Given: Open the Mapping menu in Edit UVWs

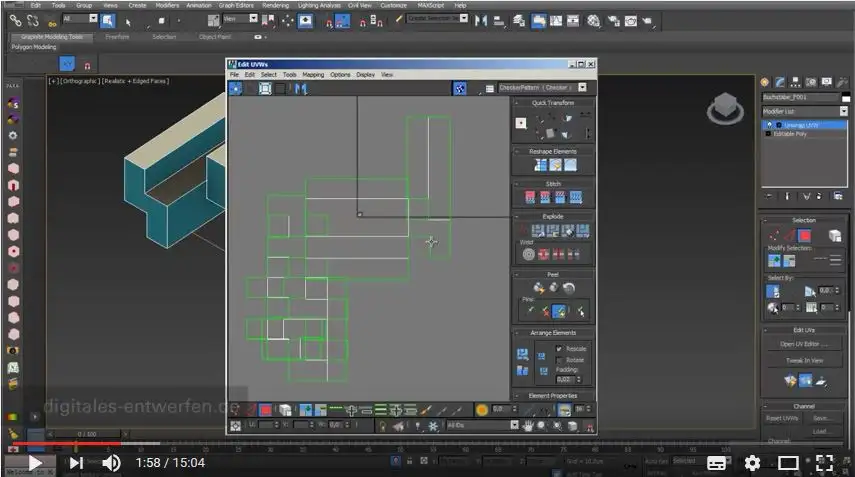Looking at the screenshot, I should [313, 75].
